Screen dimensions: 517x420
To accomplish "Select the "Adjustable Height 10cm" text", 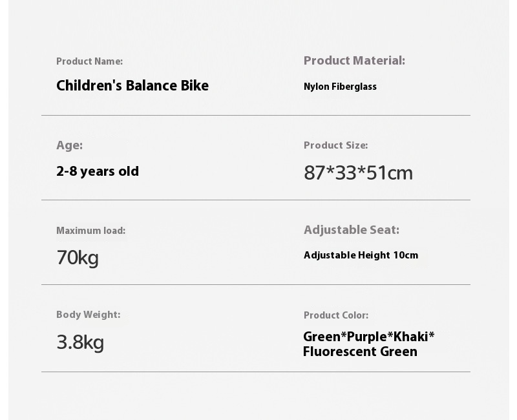I will 361,255.
